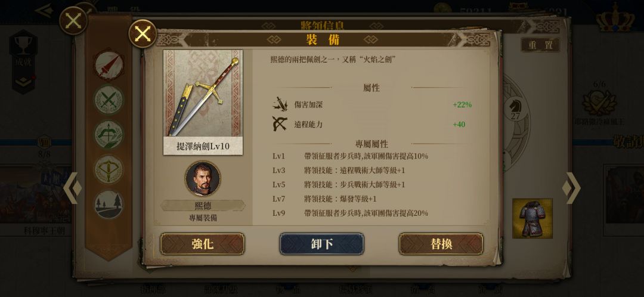Tap the back arrow at top left
This screenshot has height=297, width=644.
click(44, 10)
